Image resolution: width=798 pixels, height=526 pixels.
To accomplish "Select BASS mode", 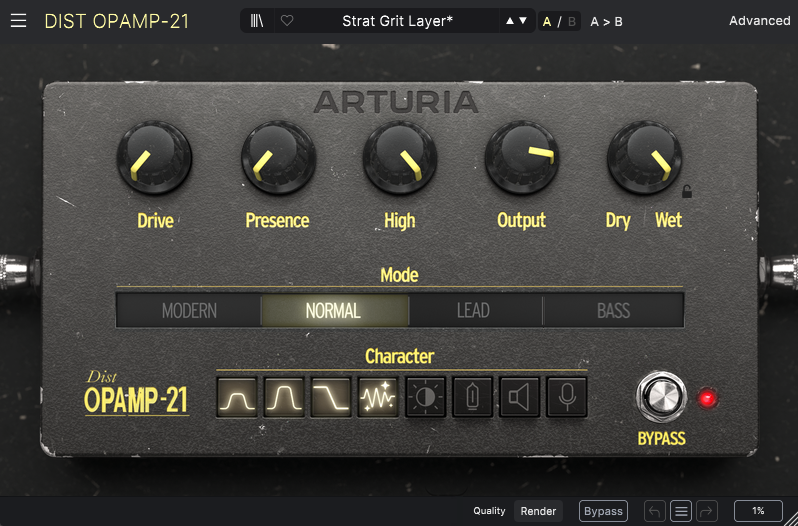I will point(613,310).
